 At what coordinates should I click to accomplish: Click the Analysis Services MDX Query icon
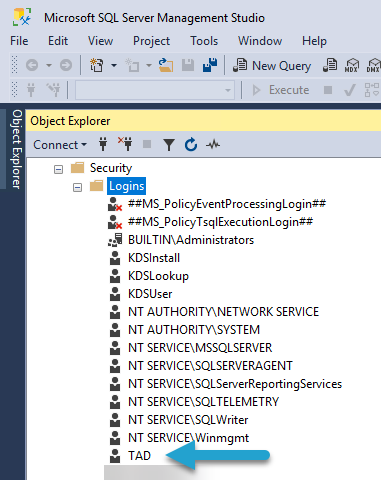point(352,65)
